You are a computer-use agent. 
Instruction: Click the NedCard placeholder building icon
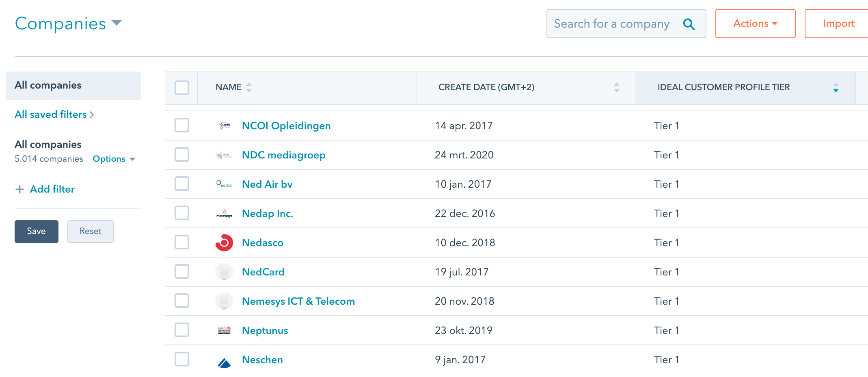(x=224, y=272)
